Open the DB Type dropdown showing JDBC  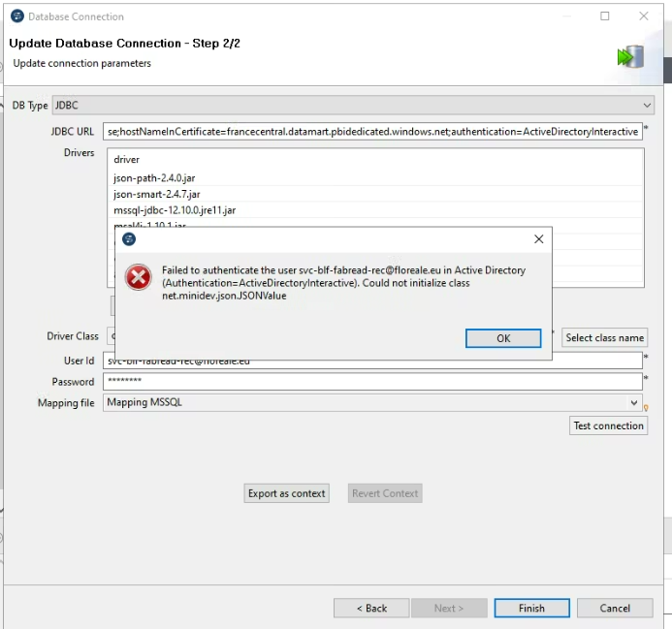pos(353,105)
